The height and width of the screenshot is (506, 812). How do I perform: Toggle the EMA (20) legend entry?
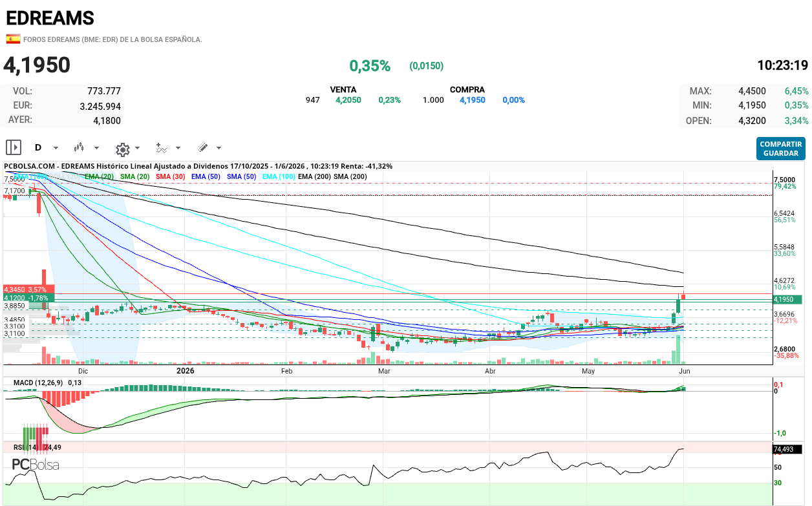coord(100,176)
